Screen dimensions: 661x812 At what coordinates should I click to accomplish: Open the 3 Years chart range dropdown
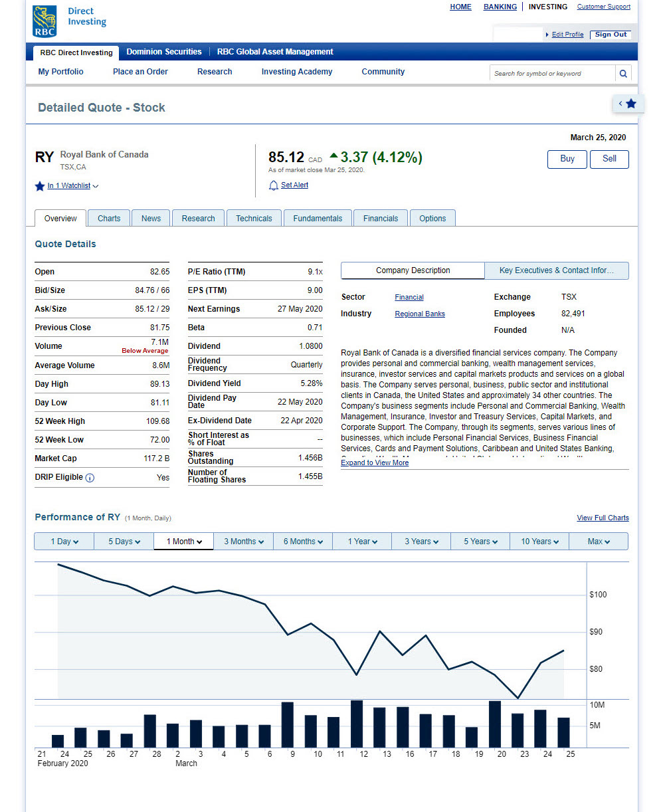coord(421,542)
